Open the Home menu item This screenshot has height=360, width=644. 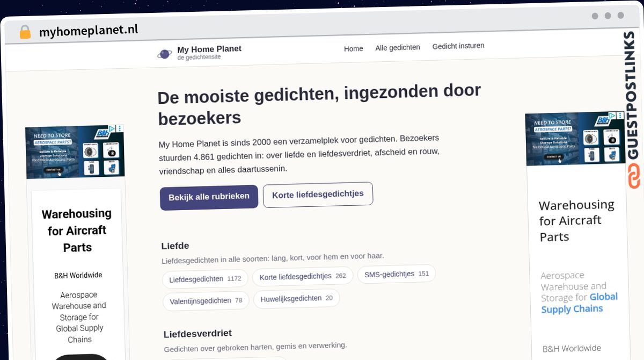353,48
